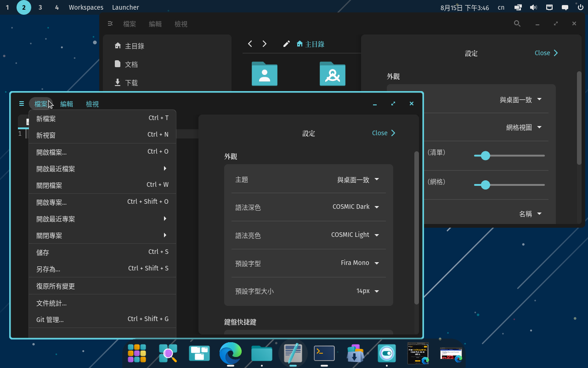588x368 pixels.
Task: Adjust the 清單 icon size slider
Action: tap(485, 155)
